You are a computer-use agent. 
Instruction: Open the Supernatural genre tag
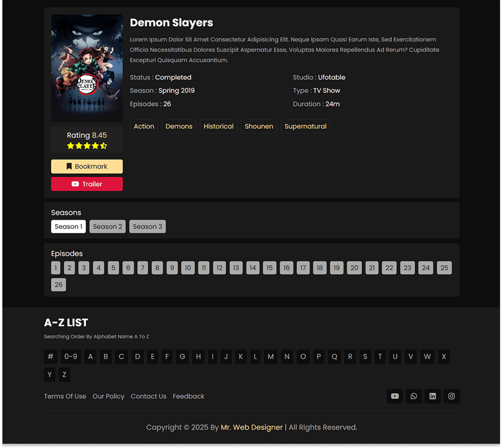(305, 126)
